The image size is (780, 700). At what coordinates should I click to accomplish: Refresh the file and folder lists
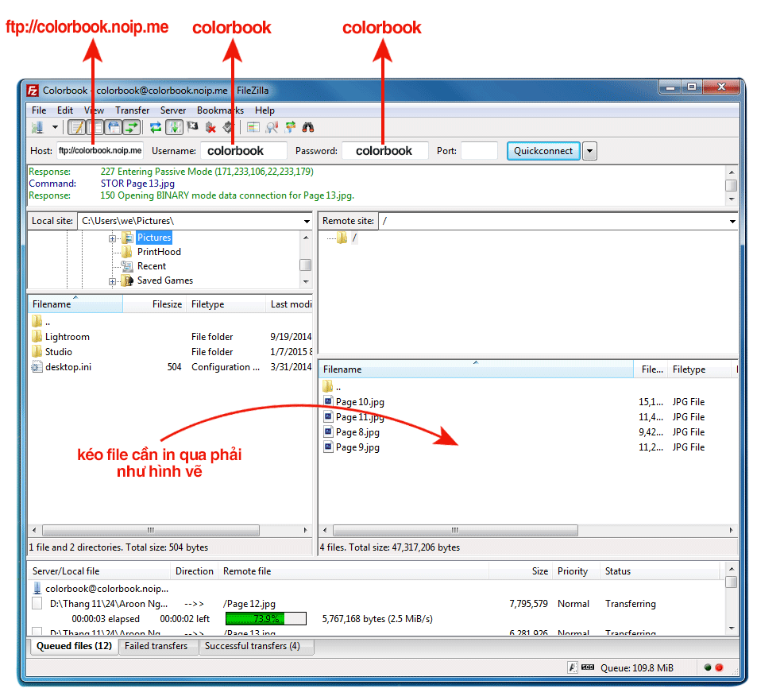pyautogui.click(x=156, y=127)
